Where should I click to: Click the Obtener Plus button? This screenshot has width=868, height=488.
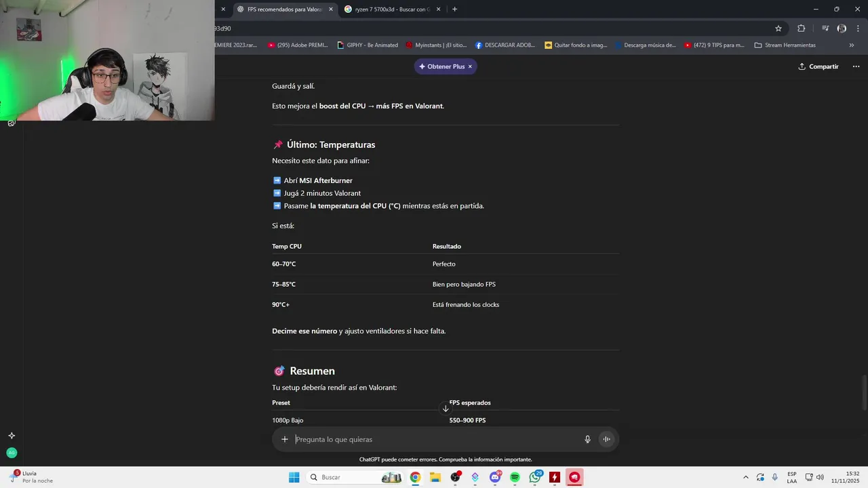[441, 66]
